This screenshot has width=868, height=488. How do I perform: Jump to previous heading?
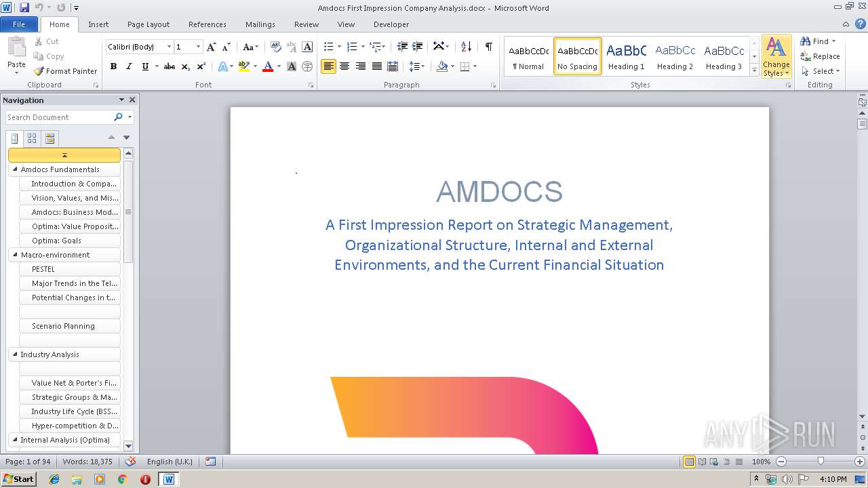pos(111,138)
